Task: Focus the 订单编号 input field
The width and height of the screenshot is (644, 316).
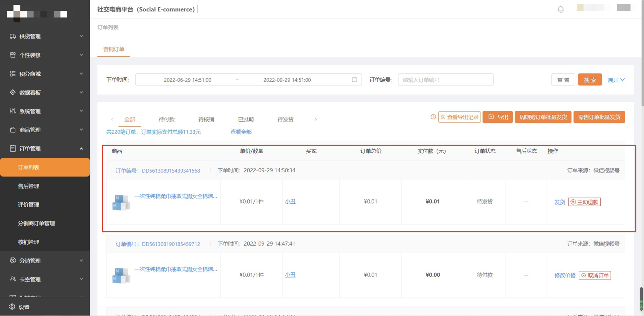Action: coord(446,80)
